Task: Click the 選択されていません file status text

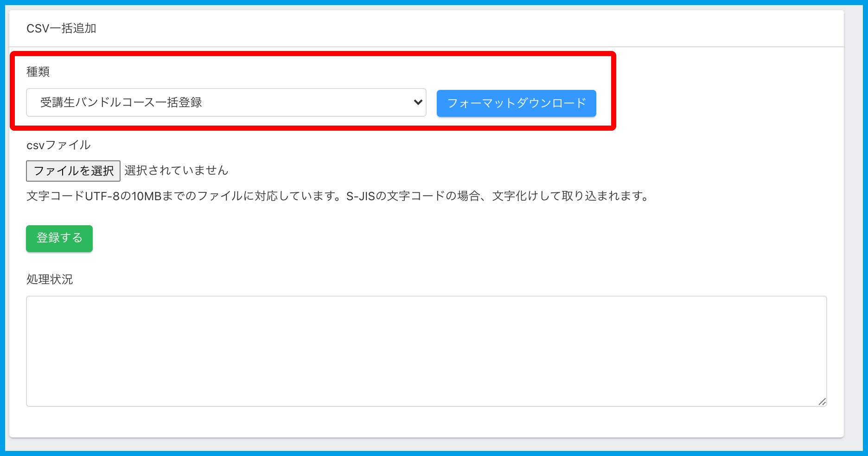Action: [x=176, y=171]
